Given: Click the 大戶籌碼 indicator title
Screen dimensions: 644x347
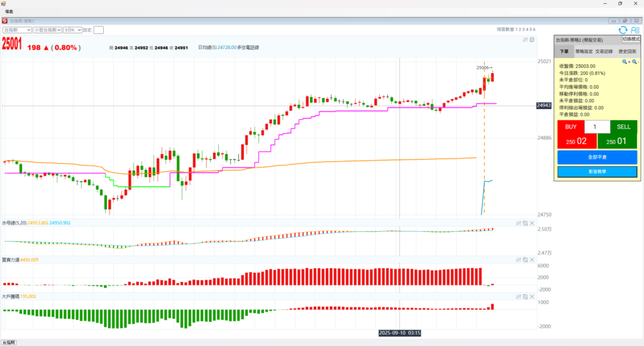Looking at the screenshot, I should pos(11,297).
